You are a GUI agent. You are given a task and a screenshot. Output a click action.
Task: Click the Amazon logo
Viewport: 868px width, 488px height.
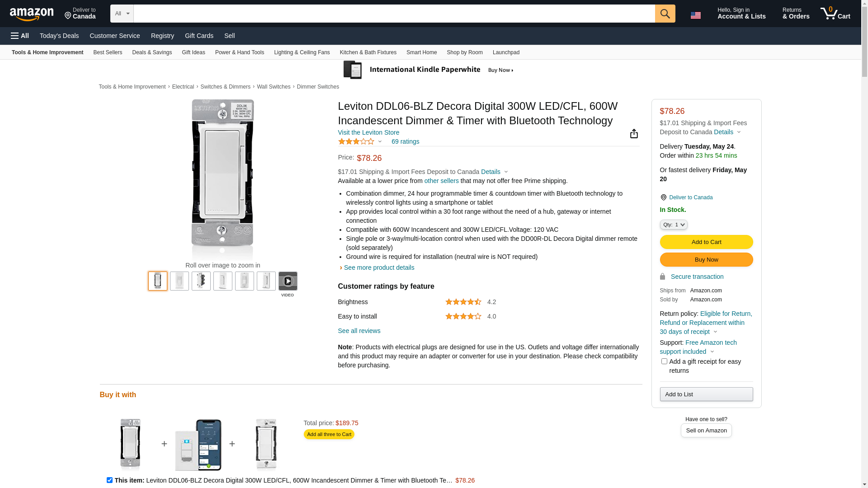tap(32, 14)
